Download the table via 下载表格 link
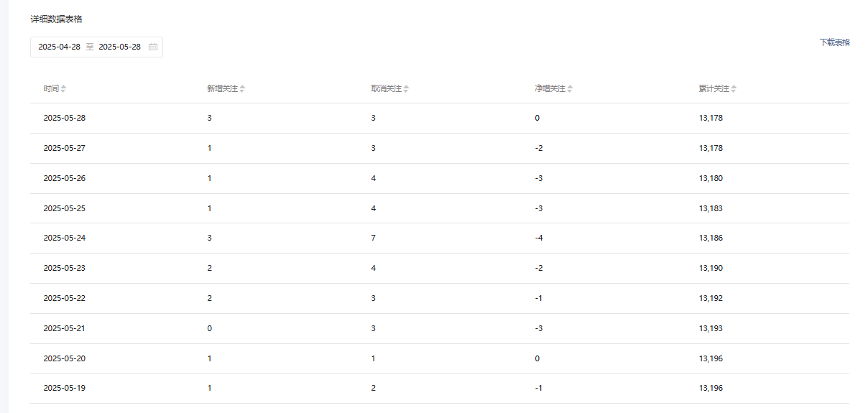 [834, 42]
